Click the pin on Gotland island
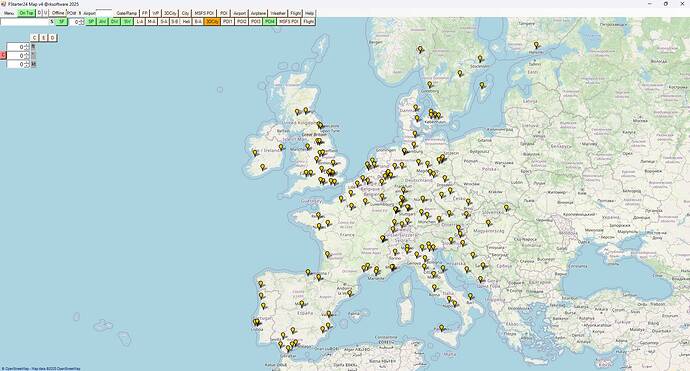 tap(482, 85)
